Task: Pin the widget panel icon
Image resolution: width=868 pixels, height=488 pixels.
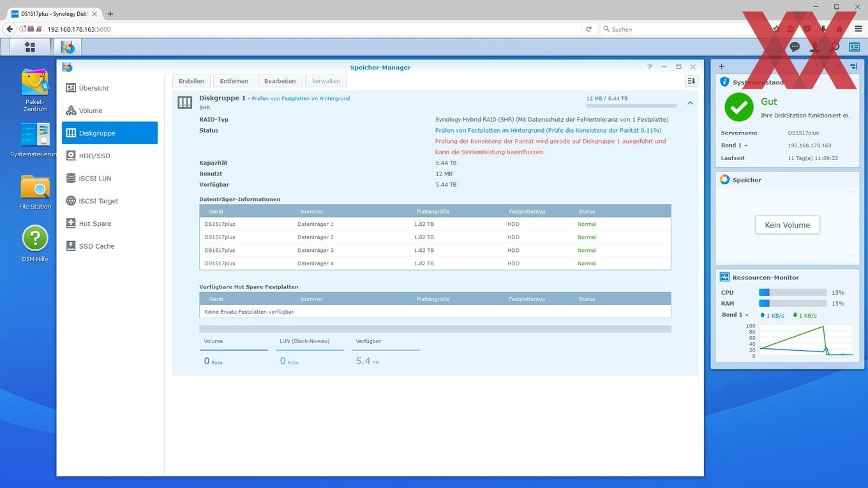Action: point(853,66)
